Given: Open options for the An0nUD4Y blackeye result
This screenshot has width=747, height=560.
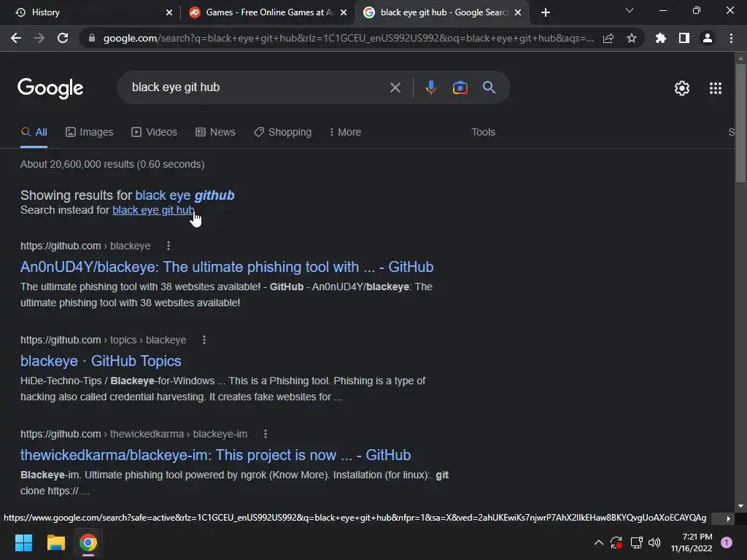Looking at the screenshot, I should [x=169, y=246].
